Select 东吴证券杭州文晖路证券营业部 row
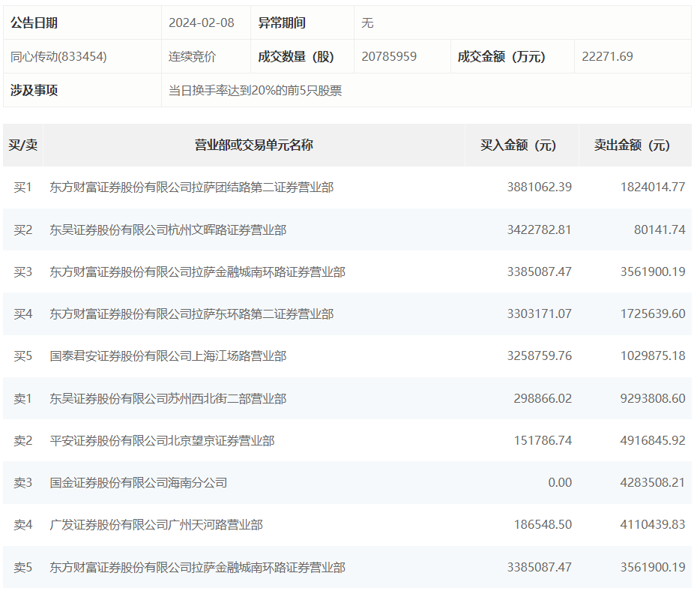This screenshot has height=600, width=700. 347,229
